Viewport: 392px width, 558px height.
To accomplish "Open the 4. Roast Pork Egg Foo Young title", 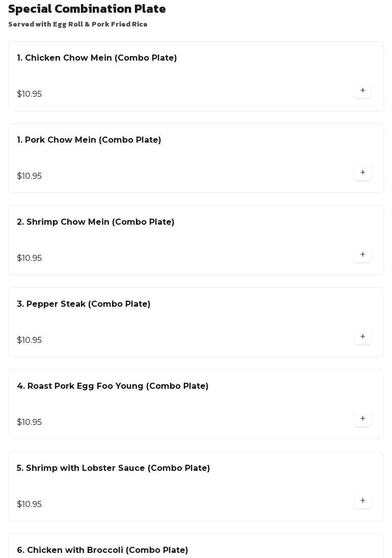I will (113, 386).
